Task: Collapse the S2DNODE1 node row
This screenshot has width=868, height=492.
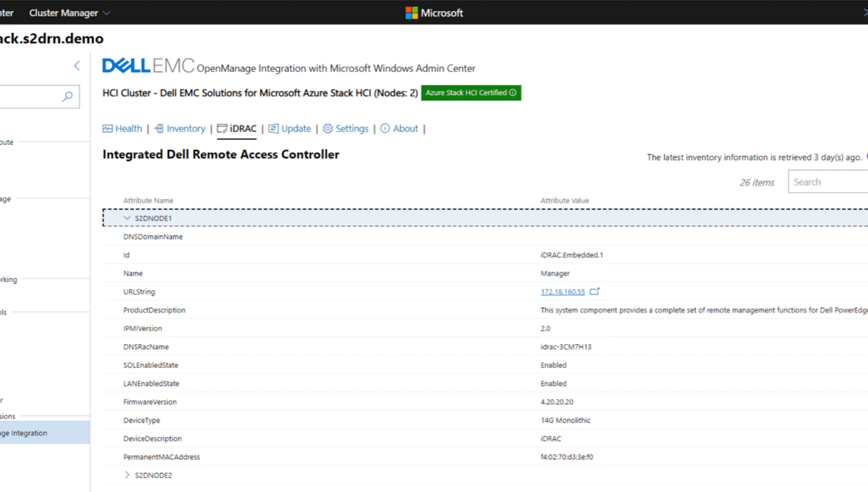Action: [x=127, y=218]
